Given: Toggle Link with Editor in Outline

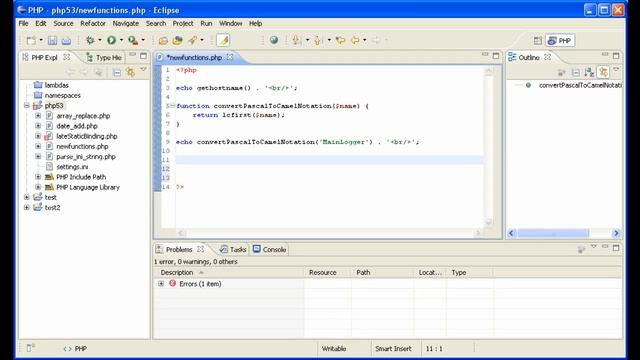Looking at the screenshot, I should 603,72.
